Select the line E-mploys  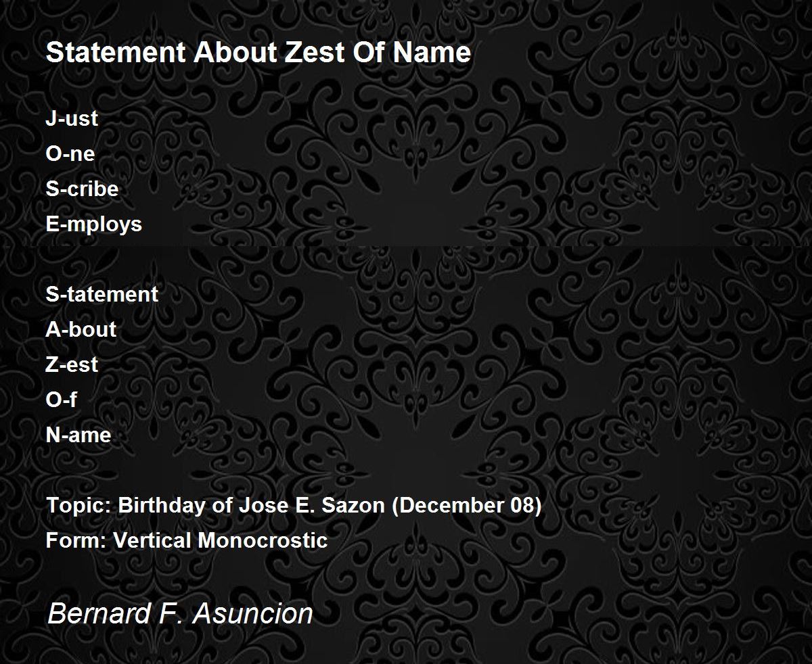point(93,224)
